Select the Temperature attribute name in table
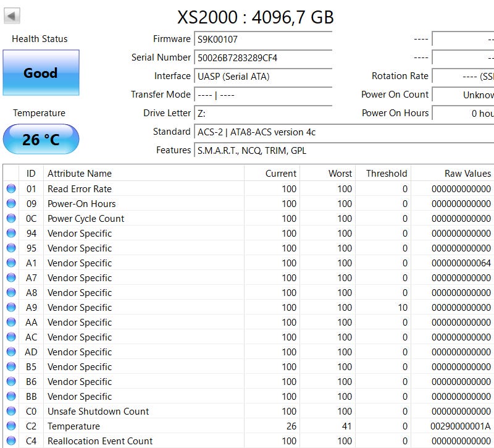 73,426
